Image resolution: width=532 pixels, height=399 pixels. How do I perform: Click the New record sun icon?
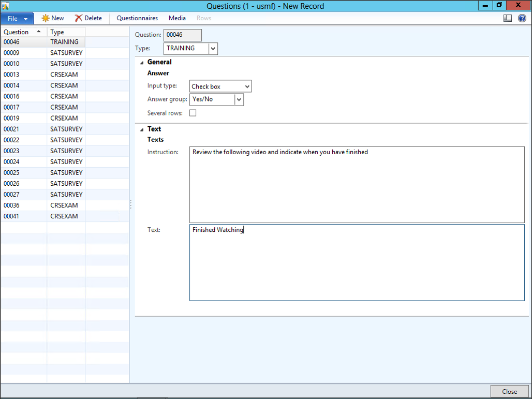tap(46, 18)
